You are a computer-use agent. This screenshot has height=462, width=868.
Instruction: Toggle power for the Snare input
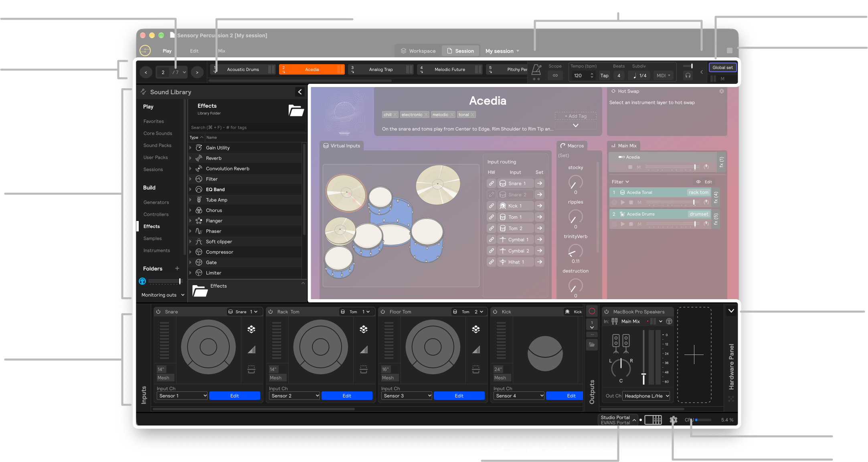[158, 312]
